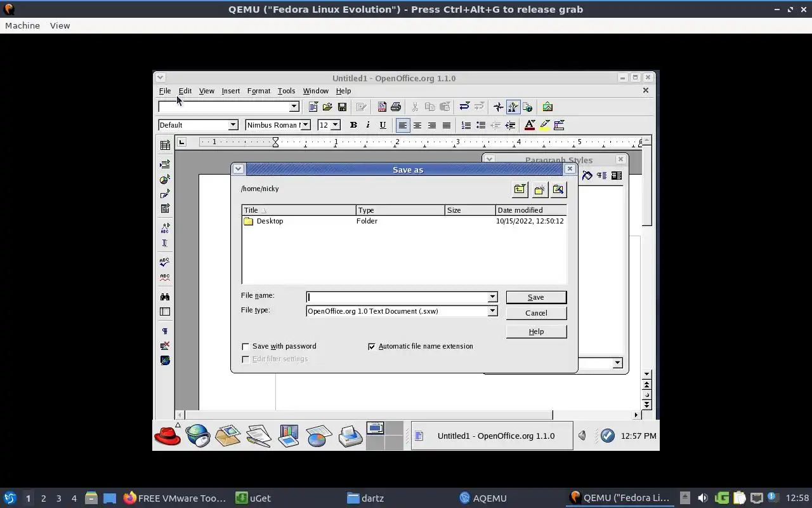Click the Default directory icon in Save as
The image size is (812, 508).
click(x=559, y=189)
